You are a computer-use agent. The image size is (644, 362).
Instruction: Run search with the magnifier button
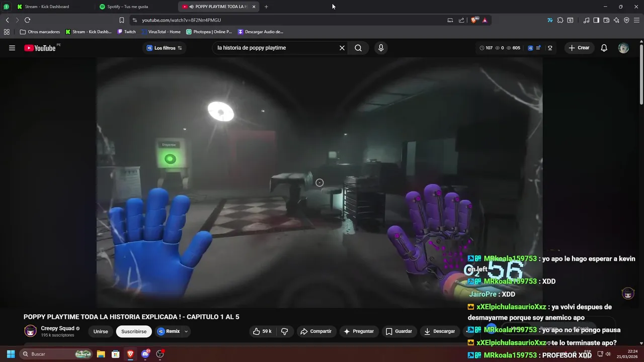click(358, 48)
